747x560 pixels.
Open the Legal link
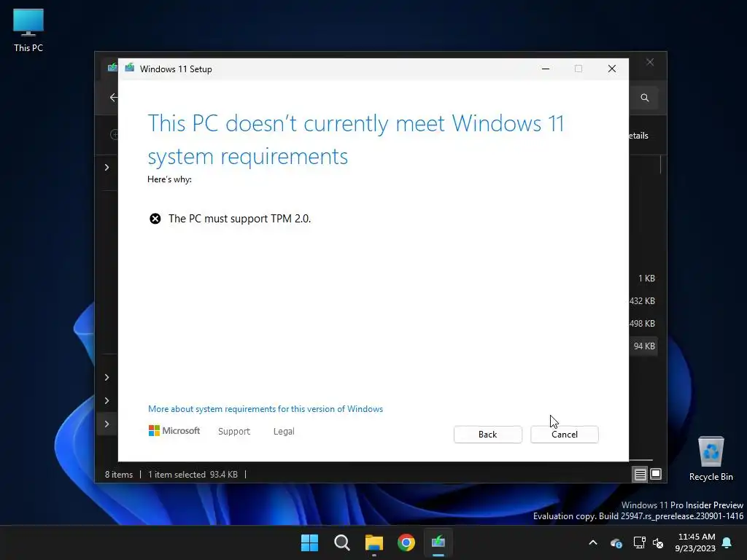(284, 432)
